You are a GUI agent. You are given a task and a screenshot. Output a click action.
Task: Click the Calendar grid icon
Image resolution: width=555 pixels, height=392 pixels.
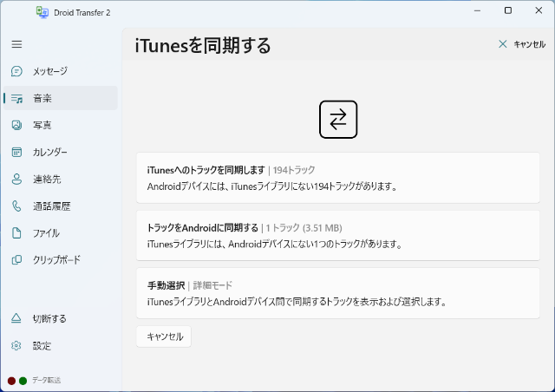(x=16, y=153)
